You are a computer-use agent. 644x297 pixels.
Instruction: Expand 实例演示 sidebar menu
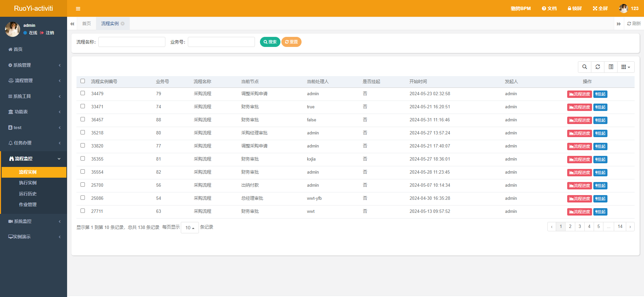coord(34,237)
